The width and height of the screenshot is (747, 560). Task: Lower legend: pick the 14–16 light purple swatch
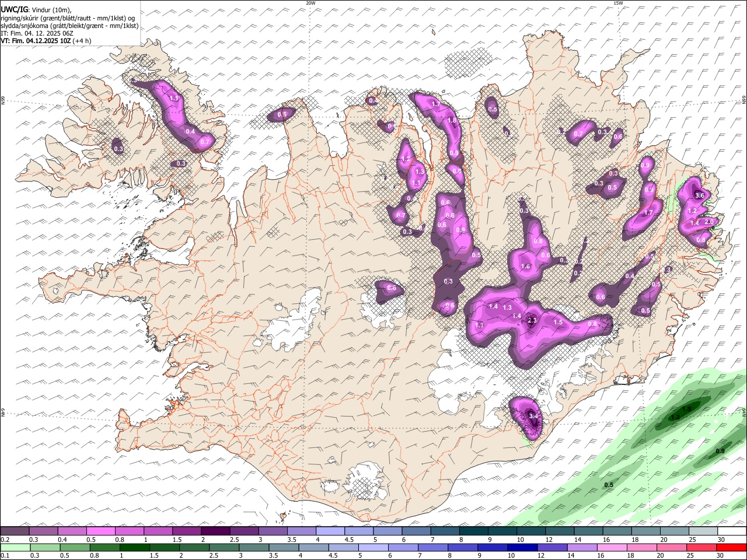tap(582, 547)
